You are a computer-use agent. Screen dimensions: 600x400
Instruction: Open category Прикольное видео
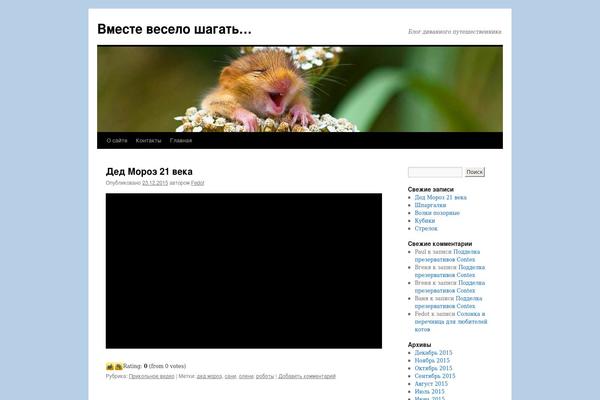click(152, 376)
